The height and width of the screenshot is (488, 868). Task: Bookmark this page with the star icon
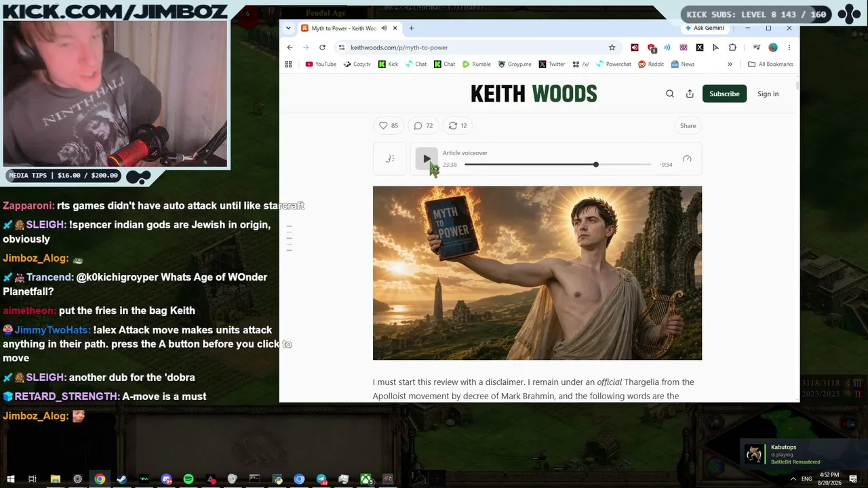pyautogui.click(x=612, y=47)
